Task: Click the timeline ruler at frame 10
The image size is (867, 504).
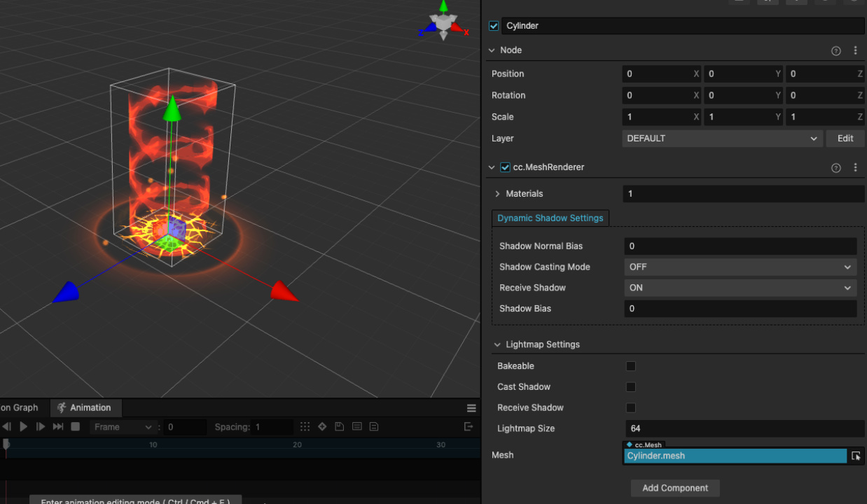Action: (x=153, y=444)
